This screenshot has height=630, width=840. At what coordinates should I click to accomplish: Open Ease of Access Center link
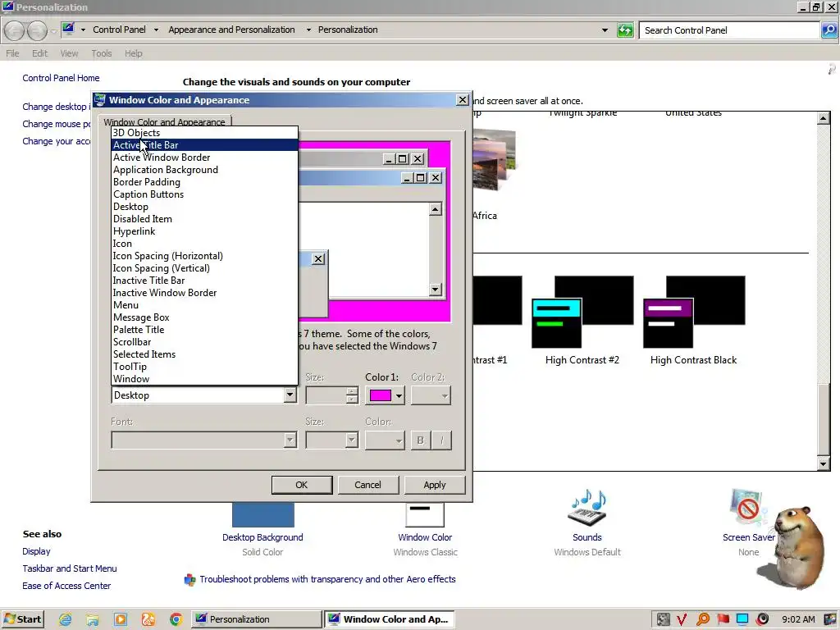pyautogui.click(x=66, y=586)
